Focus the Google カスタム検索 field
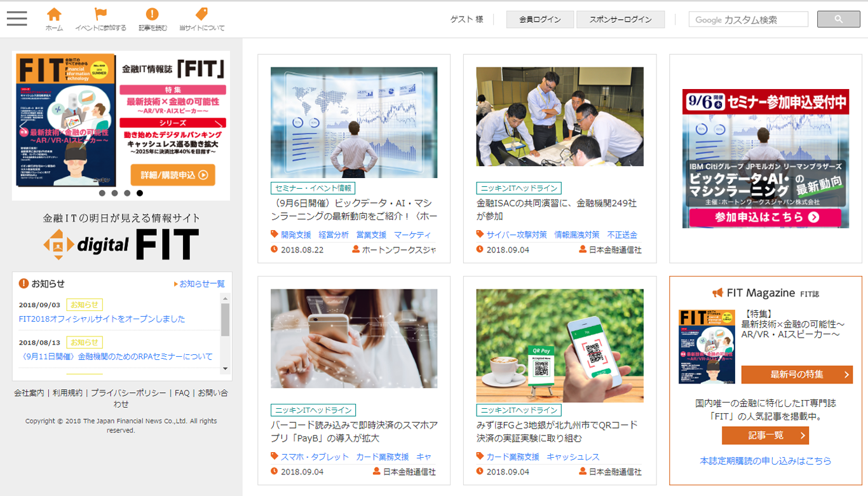The width and height of the screenshot is (868, 496). tap(748, 19)
